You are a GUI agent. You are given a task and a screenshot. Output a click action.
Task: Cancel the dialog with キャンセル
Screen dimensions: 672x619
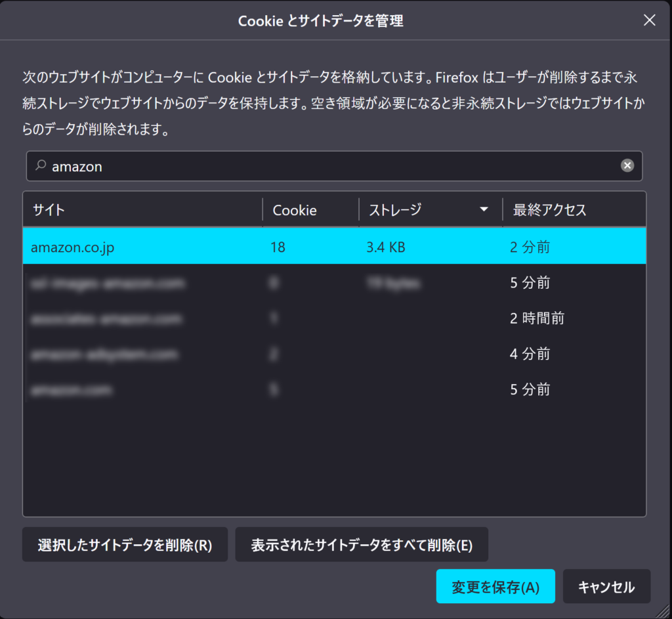tap(606, 586)
